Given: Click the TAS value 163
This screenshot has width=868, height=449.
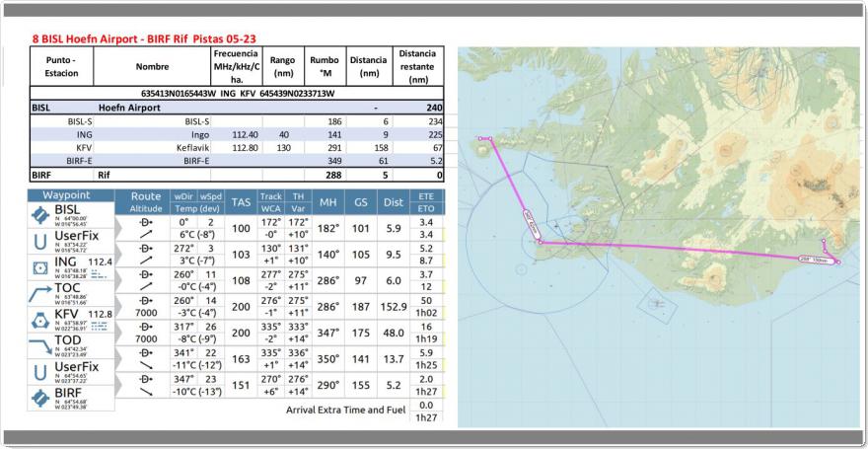Looking at the screenshot, I should click(x=241, y=359).
